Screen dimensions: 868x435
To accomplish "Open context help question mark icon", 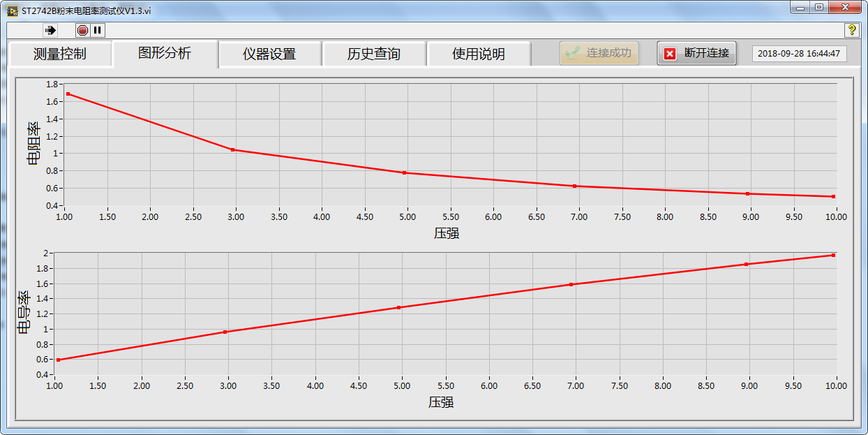I will click(851, 30).
